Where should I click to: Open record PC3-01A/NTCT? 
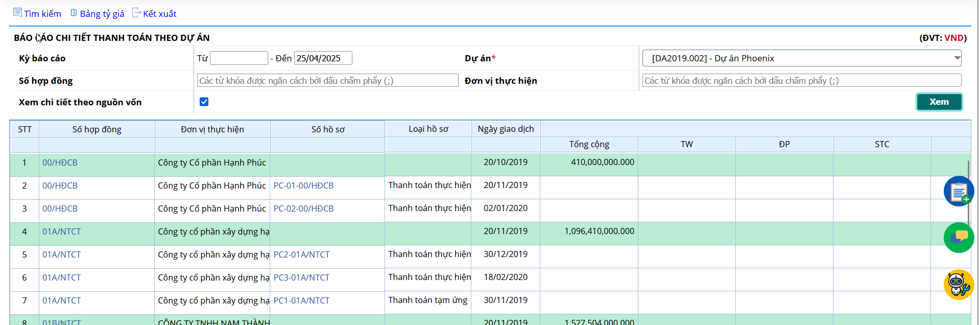click(x=301, y=277)
